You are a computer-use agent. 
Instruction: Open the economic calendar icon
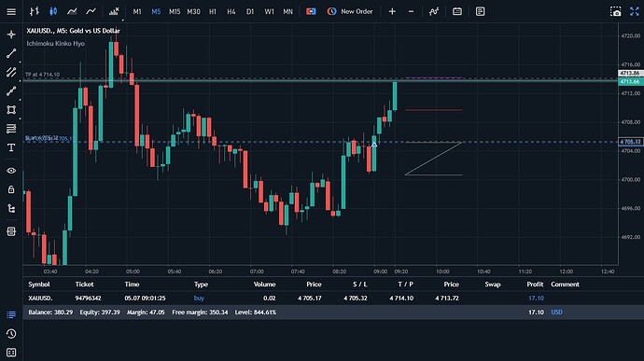(x=457, y=11)
